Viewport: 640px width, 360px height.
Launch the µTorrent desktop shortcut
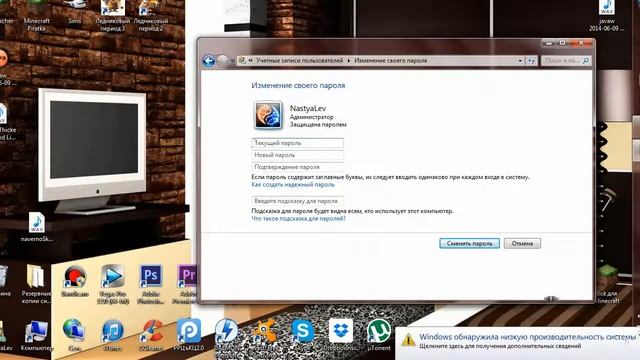coord(379,336)
